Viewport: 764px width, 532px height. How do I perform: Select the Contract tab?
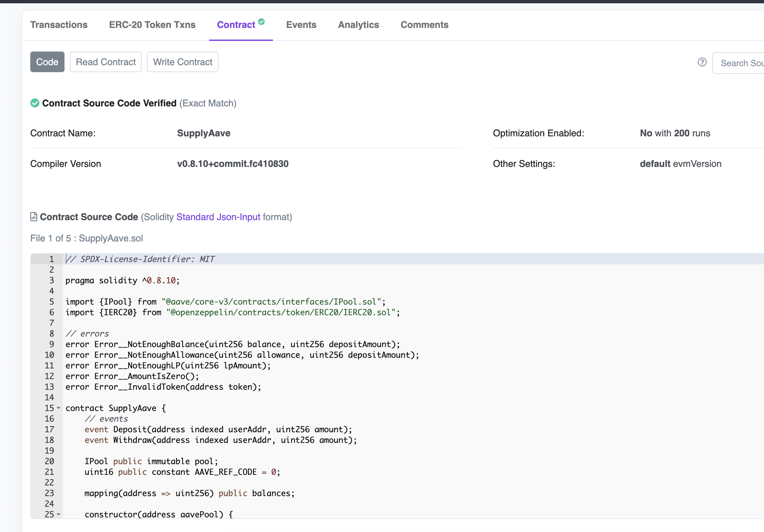coord(236,25)
